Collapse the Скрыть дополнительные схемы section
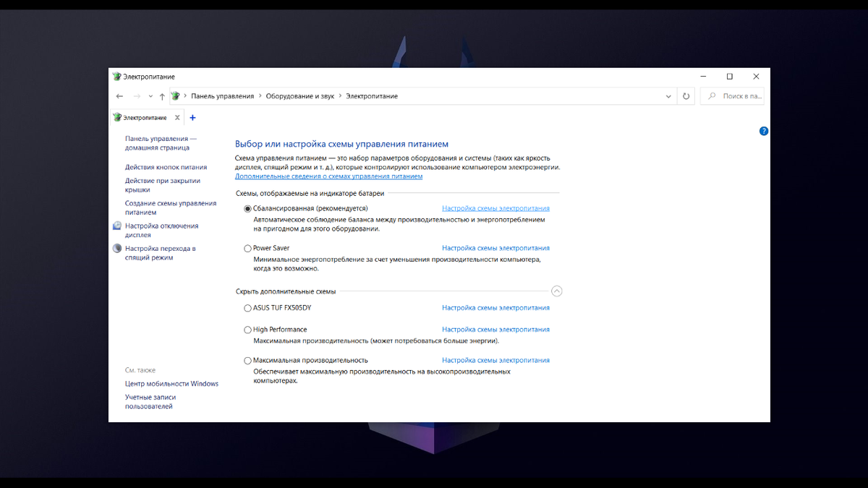The width and height of the screenshot is (868, 488). click(556, 291)
